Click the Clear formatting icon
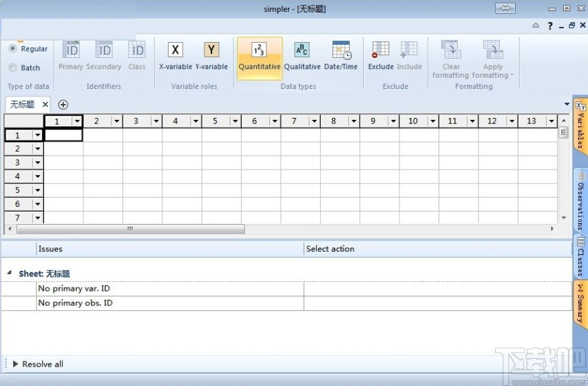Viewport: 588px width, 386px height. tap(451, 50)
